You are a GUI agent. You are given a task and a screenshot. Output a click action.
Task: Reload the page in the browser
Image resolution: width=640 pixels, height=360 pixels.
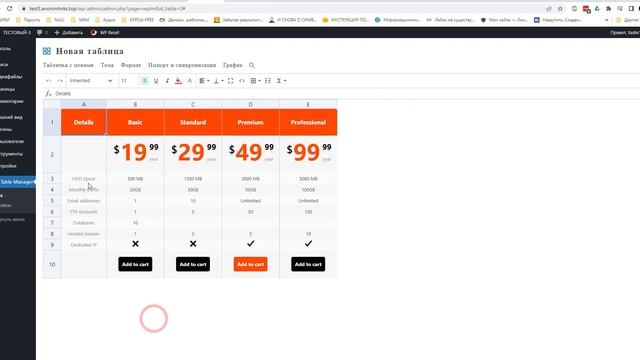pyautogui.click(x=9, y=9)
